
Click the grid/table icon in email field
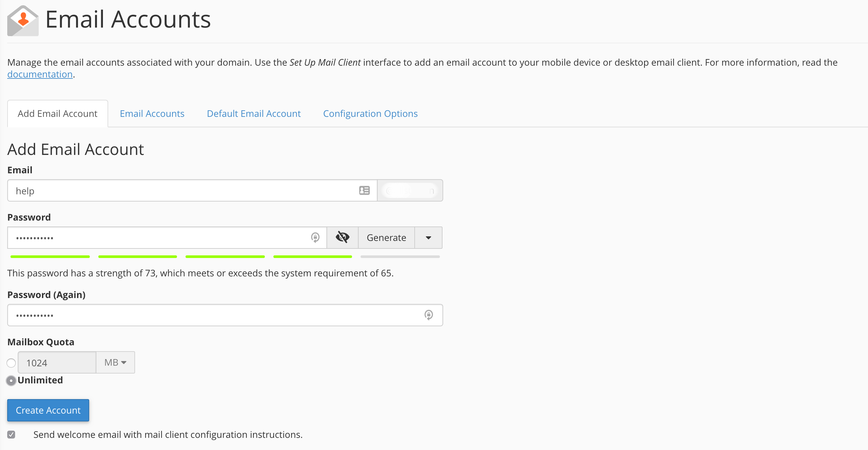tap(365, 190)
